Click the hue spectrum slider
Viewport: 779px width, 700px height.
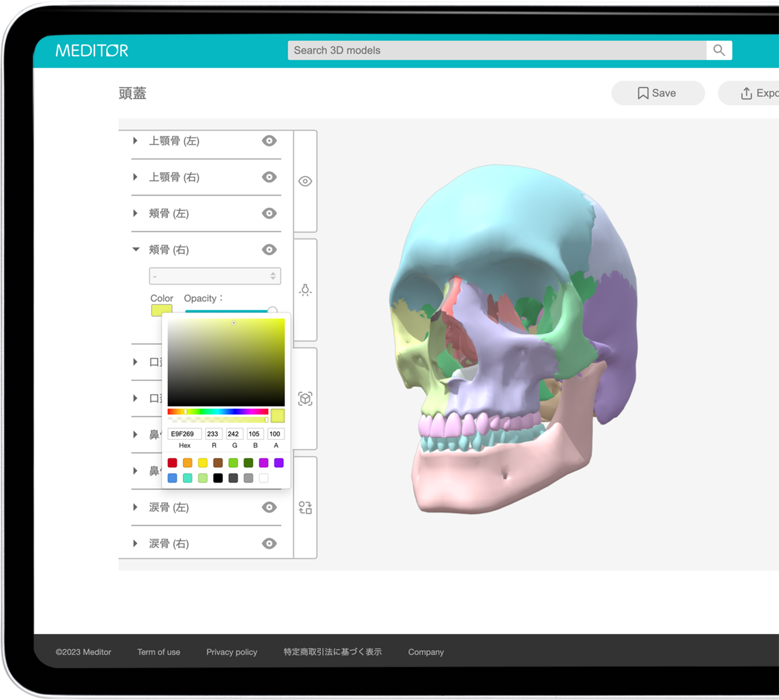[217, 412]
